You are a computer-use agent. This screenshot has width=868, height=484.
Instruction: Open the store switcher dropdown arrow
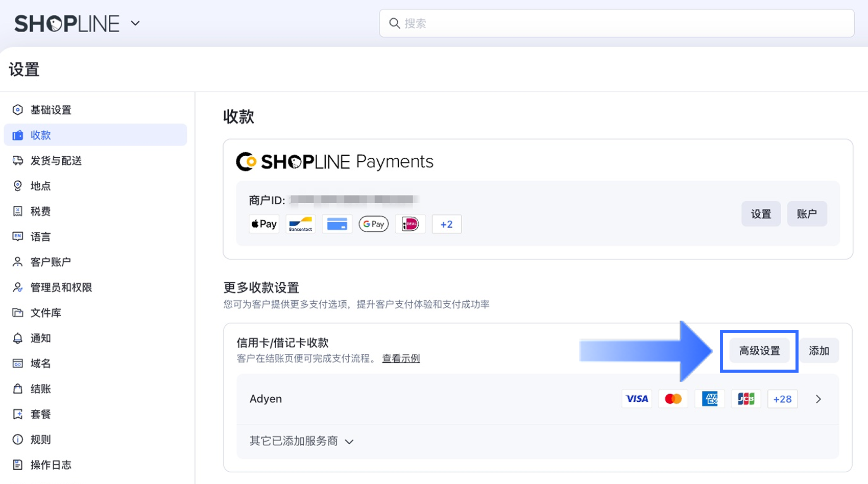pos(135,23)
